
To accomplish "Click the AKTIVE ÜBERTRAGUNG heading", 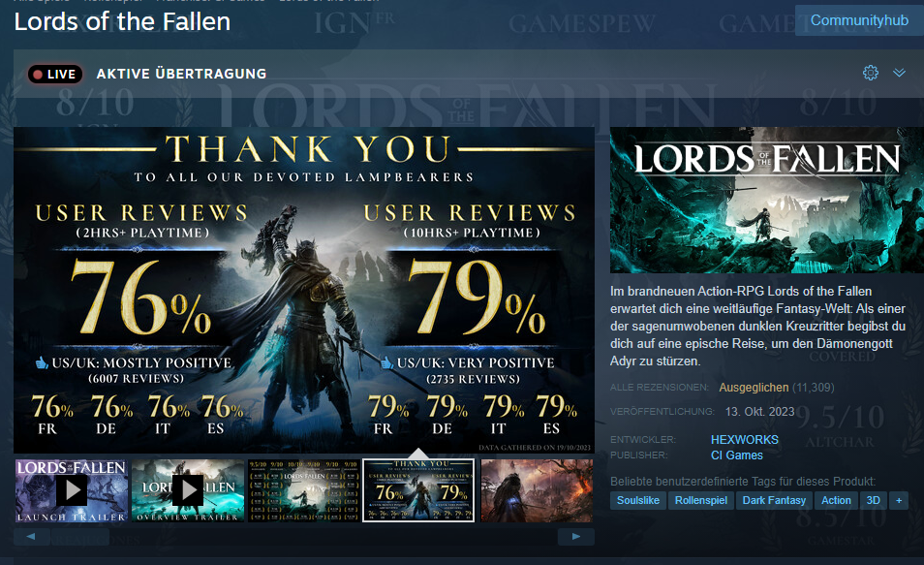I will coord(181,74).
